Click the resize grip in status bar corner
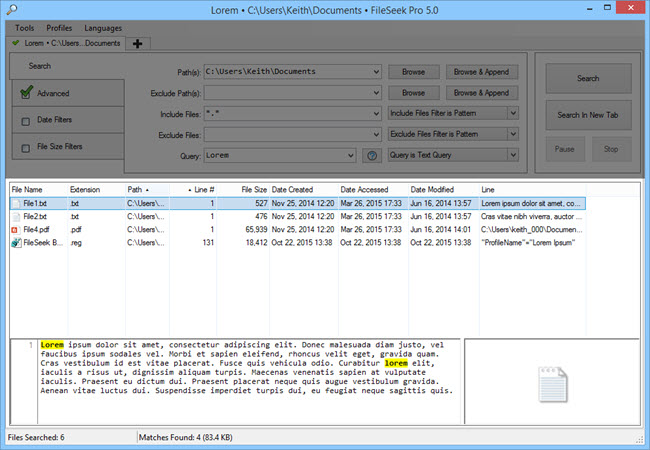This screenshot has height=450, width=650. click(639, 440)
